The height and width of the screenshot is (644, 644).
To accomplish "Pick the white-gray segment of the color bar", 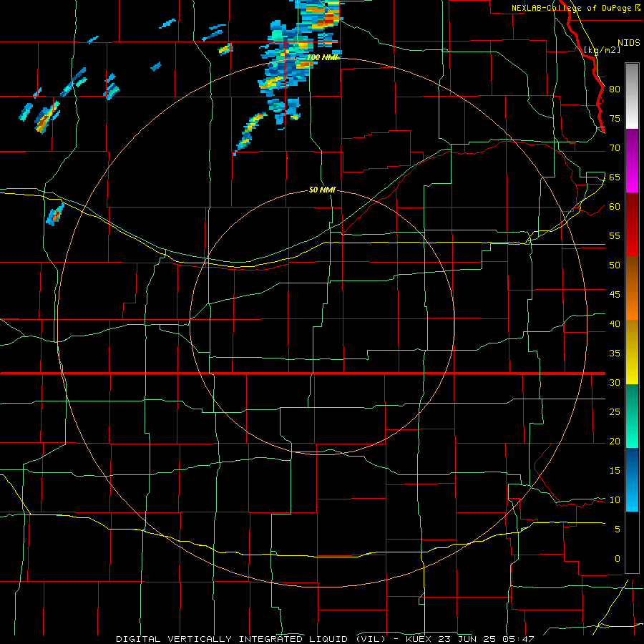I will [x=632, y=96].
